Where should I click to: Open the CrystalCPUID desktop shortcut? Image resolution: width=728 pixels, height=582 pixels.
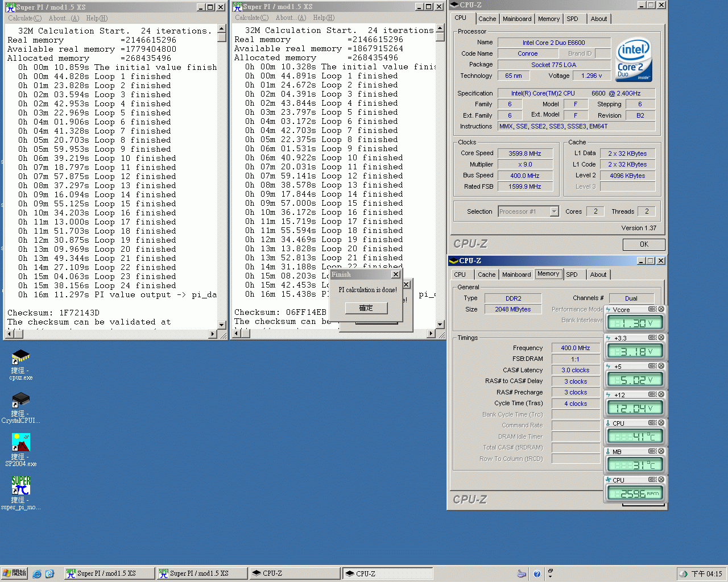(20, 408)
